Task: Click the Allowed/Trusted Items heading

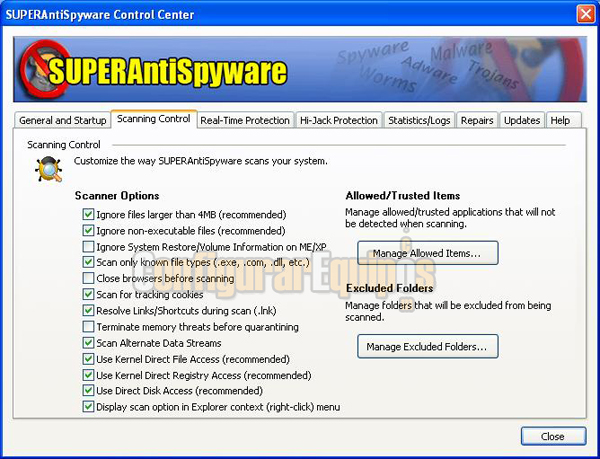Action: [403, 195]
